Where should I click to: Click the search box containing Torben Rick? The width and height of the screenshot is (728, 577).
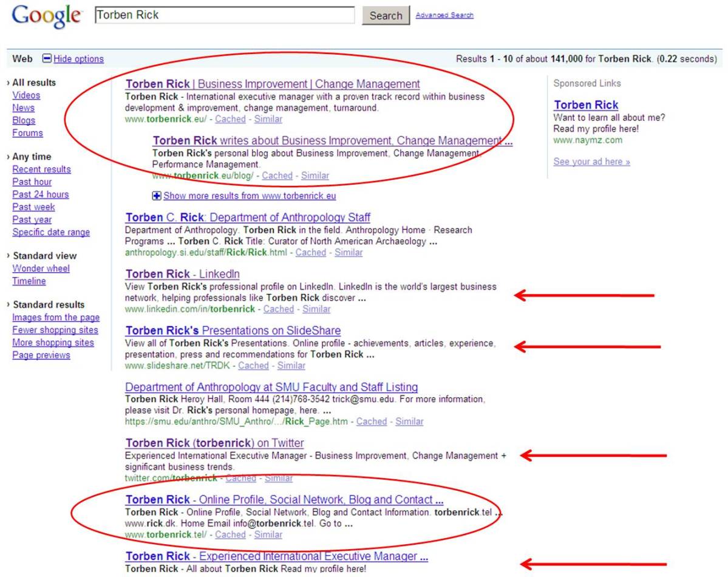tap(225, 15)
